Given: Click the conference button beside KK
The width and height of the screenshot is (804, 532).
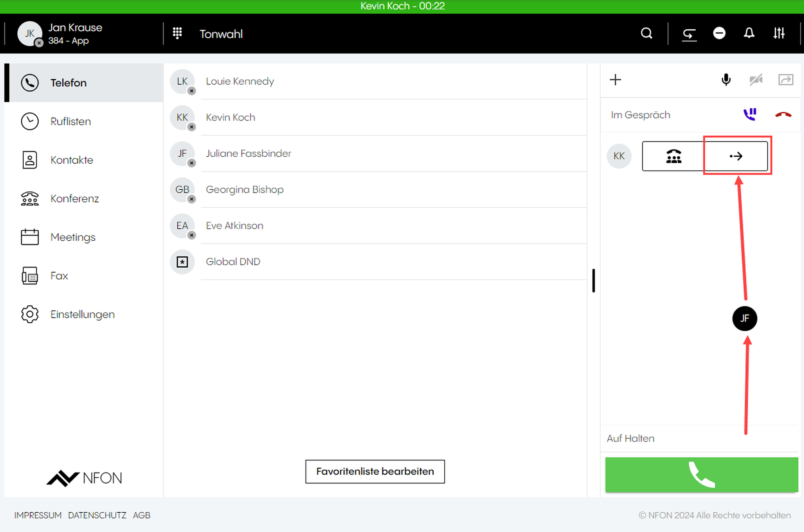Looking at the screenshot, I should (673, 156).
